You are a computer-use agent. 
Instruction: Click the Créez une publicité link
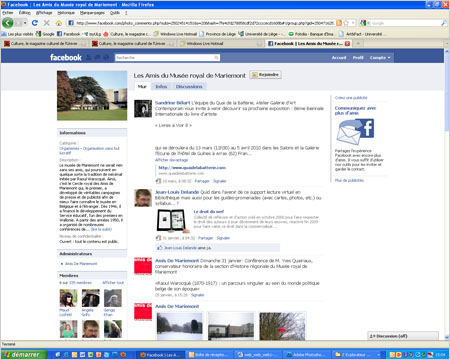tap(351, 98)
